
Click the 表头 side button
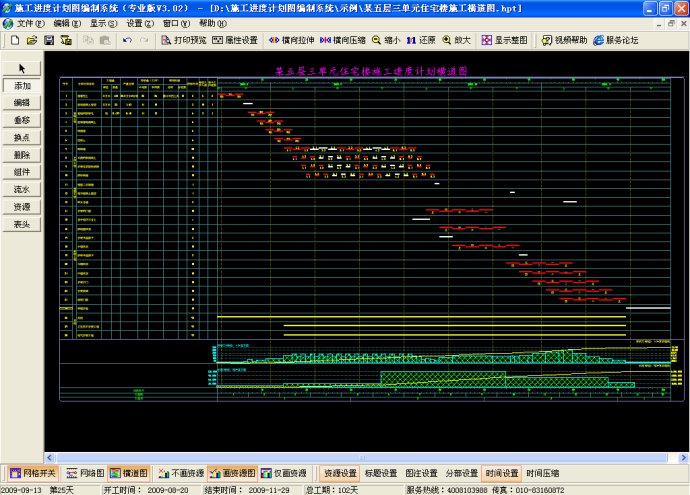[x=22, y=224]
